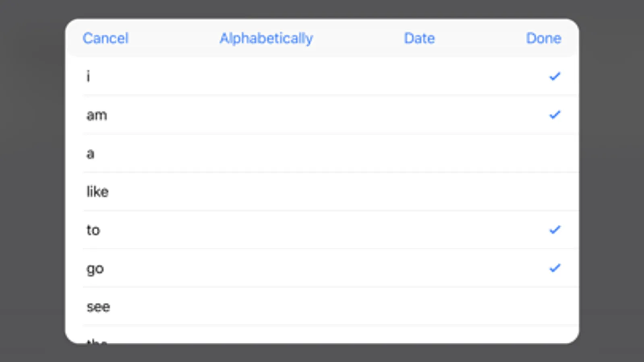Click the blank space right of "a"
This screenshot has width=644, height=362.
[x=322, y=153]
